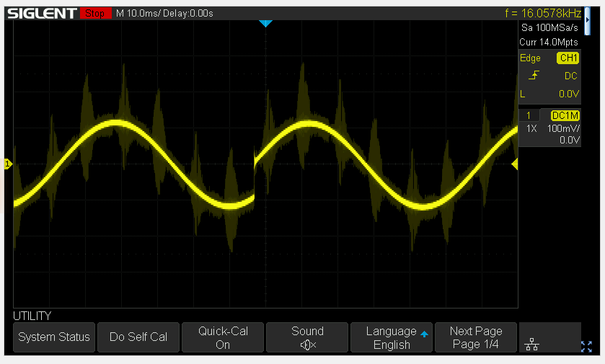Click the blue trigger position marker at top
Viewport: 605px width, 364px height.
265,24
